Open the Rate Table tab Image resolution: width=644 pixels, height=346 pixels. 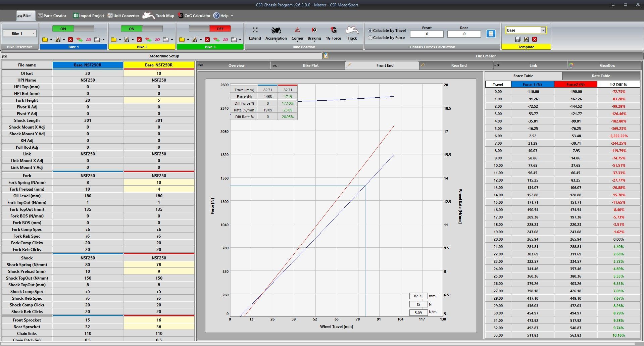coord(601,76)
